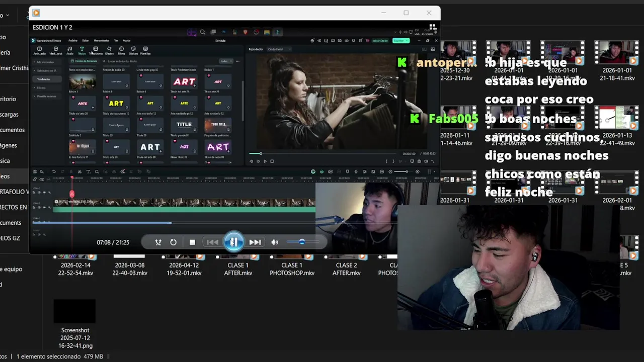Expand the Efectos category in titles sidebar
The image size is (644, 362).
coord(35,87)
